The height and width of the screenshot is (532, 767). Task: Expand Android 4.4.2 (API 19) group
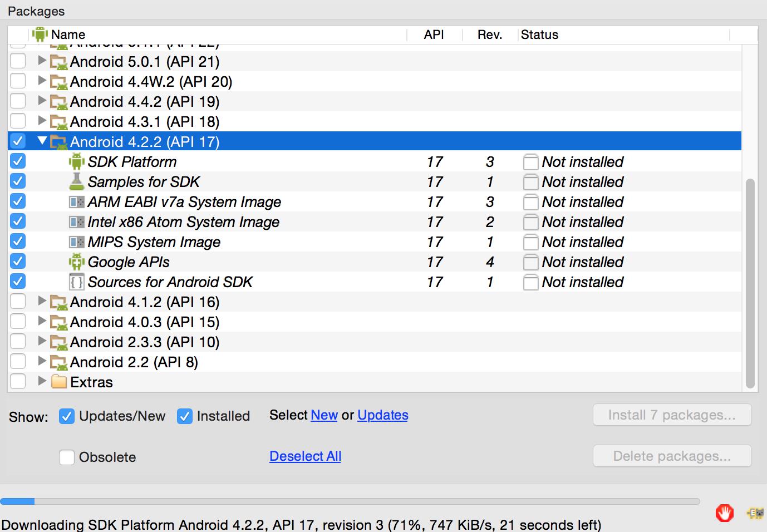(42, 100)
